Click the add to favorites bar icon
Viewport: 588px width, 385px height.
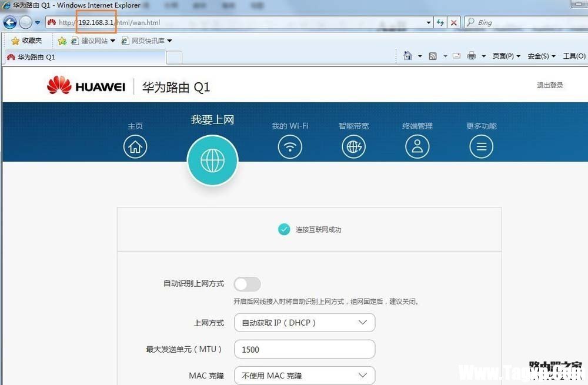pyautogui.click(x=62, y=41)
